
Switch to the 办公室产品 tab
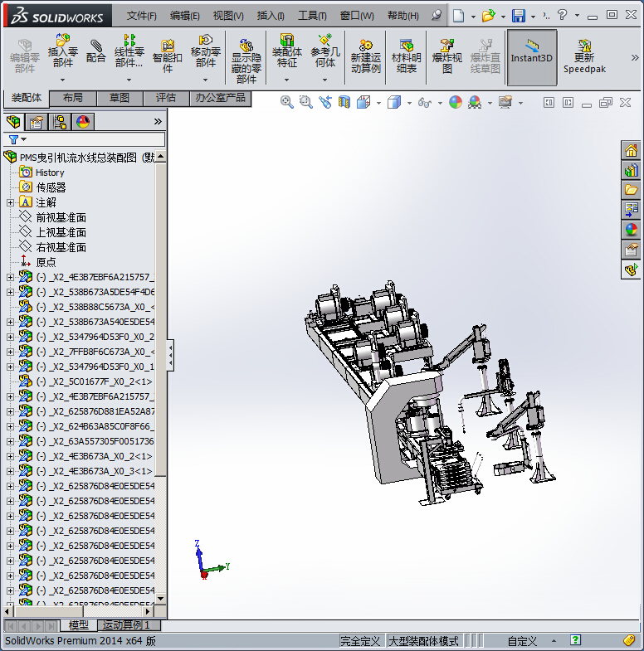pos(220,99)
